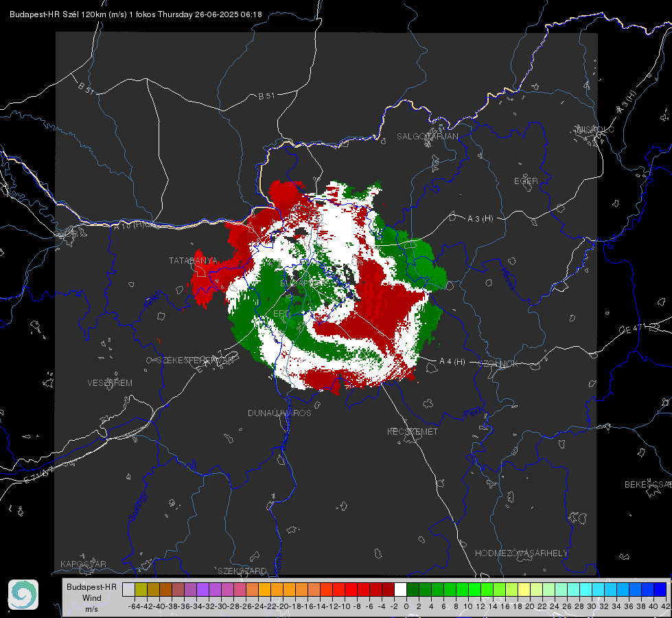Click the TATABANYA city label
The height and width of the screenshot is (618, 672).
click(193, 261)
